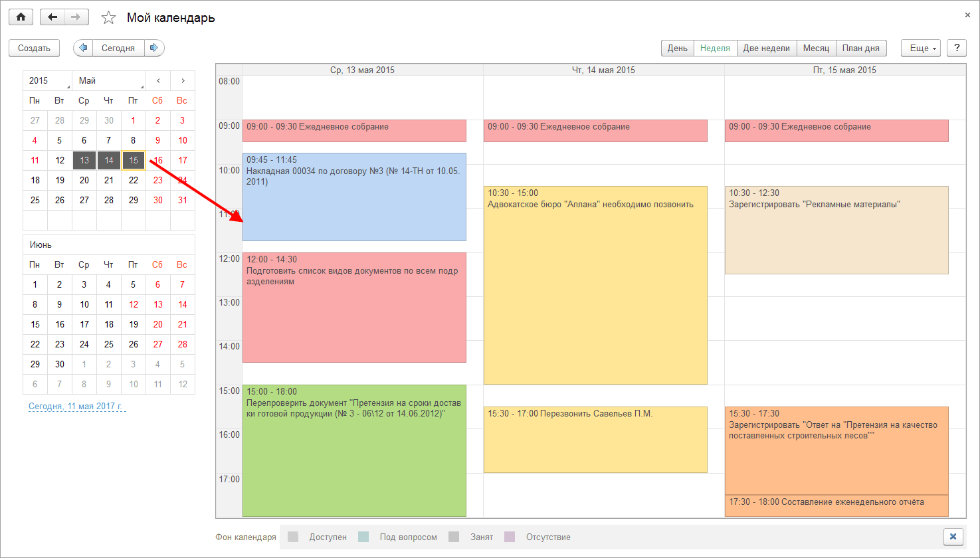Switch to Месяц view
This screenshot has width=980, height=558.
click(816, 48)
